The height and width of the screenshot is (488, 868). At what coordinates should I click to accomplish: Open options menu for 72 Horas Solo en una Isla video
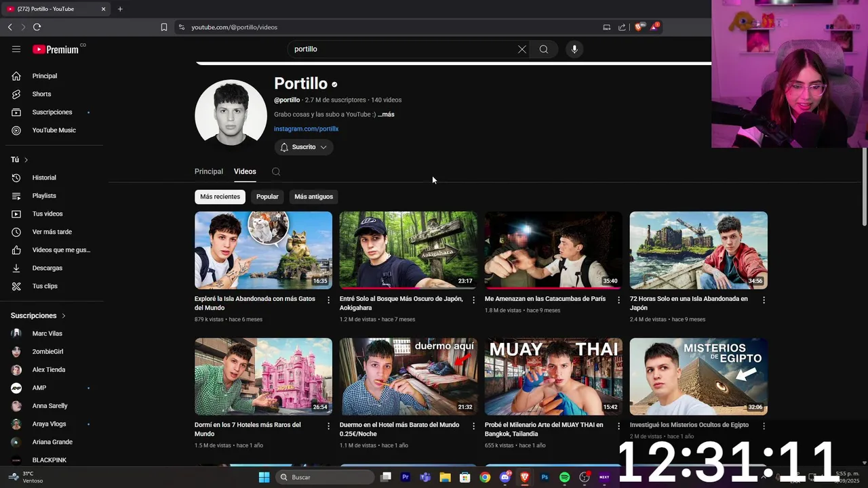(x=764, y=300)
